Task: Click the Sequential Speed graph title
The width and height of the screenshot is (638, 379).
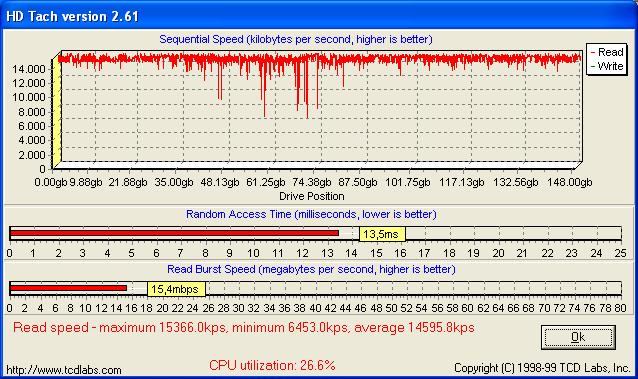Action: 296,39
